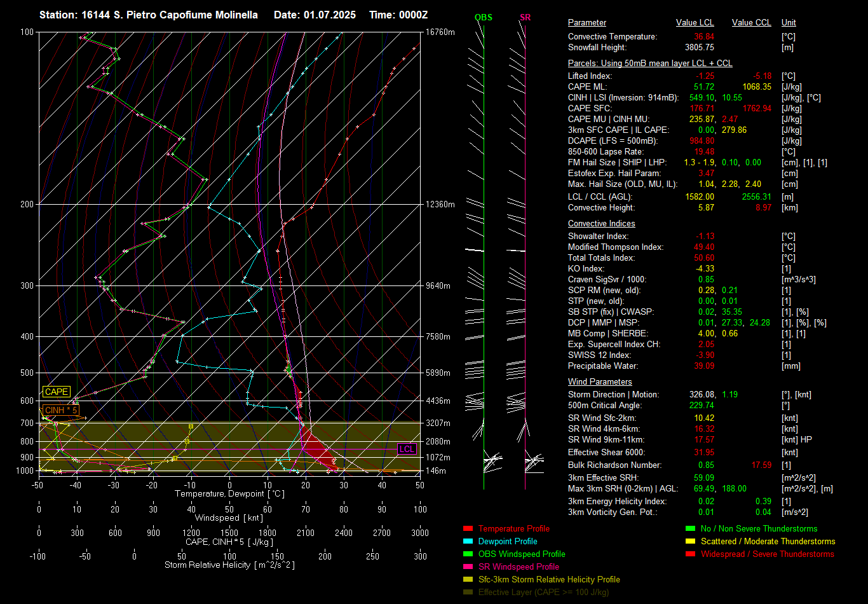
Task: Click the cyan Dewpoint Profile legend swatch
Action: (468, 541)
